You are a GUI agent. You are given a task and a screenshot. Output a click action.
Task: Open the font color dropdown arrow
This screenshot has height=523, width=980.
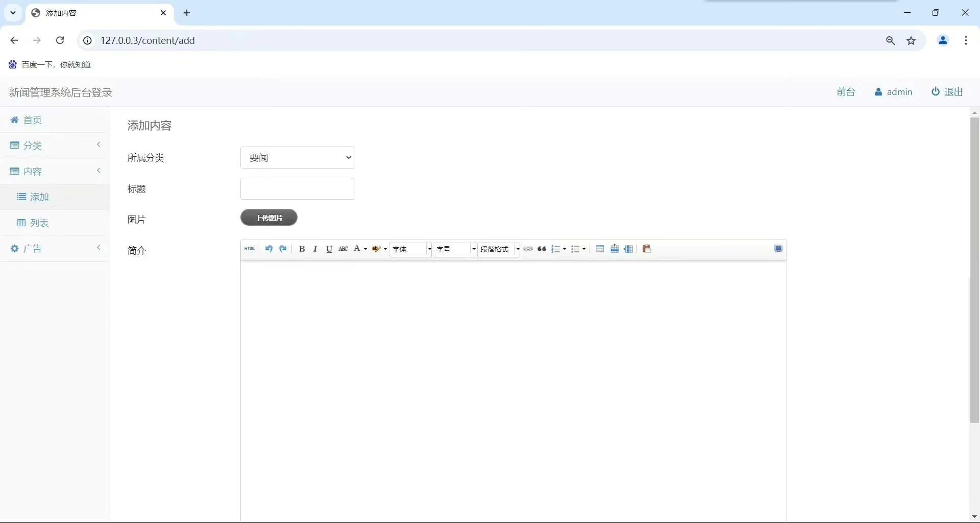pos(365,249)
